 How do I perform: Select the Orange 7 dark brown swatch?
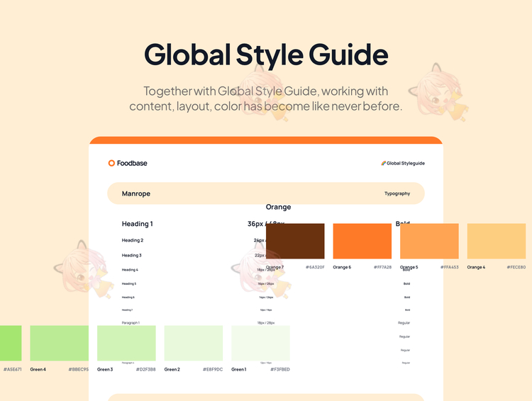(x=295, y=241)
